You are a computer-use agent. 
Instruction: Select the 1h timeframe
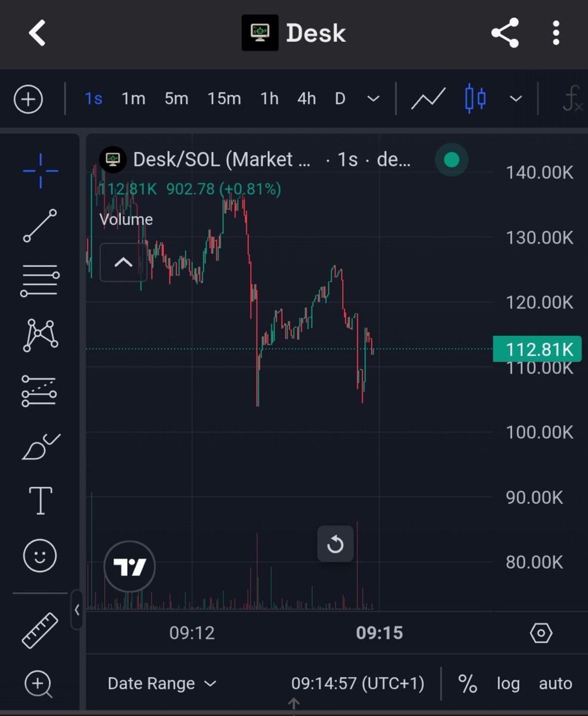[270, 98]
